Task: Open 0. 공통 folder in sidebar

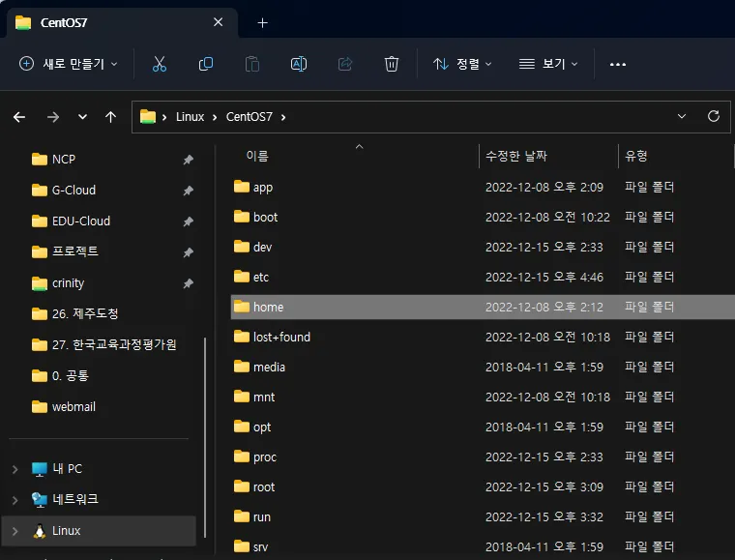Action: pyautogui.click(x=71, y=375)
